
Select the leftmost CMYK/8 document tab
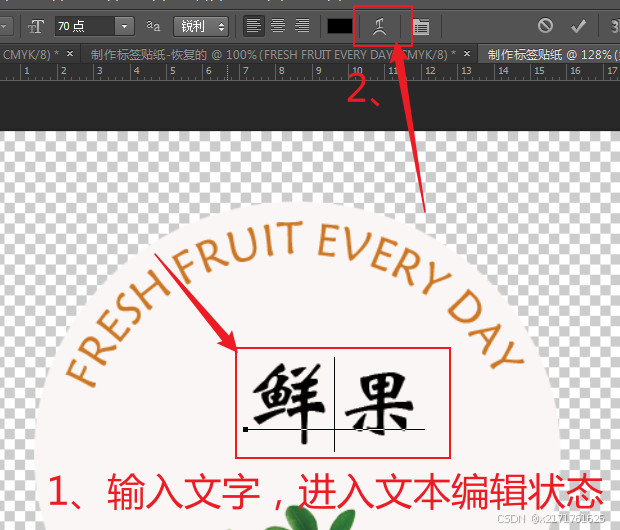(32, 55)
